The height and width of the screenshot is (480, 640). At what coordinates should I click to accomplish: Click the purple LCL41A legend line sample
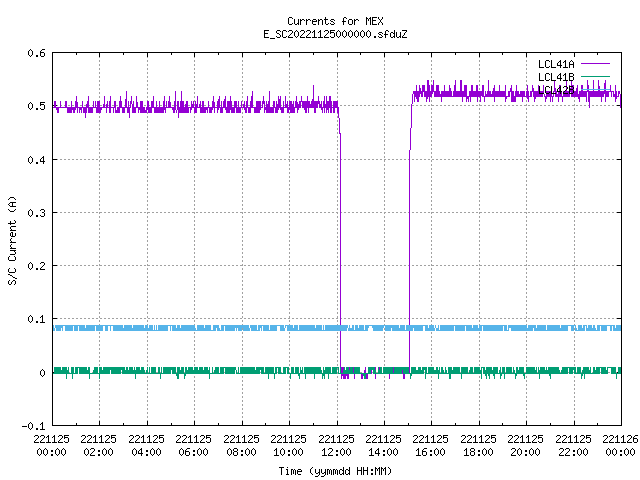(x=595, y=64)
